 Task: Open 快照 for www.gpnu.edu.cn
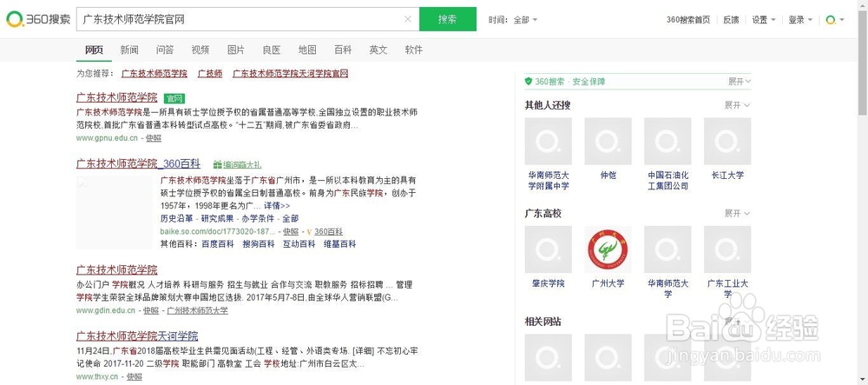click(154, 138)
